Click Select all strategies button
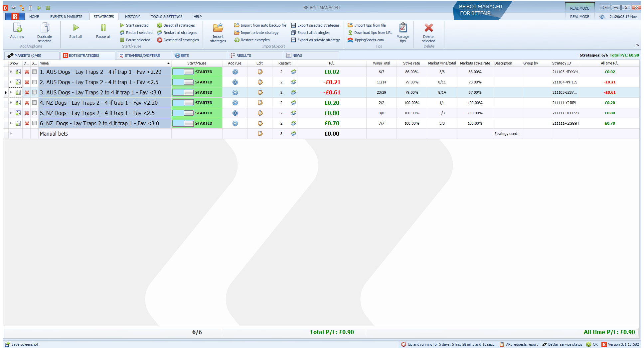The image size is (644, 351). coord(176,25)
